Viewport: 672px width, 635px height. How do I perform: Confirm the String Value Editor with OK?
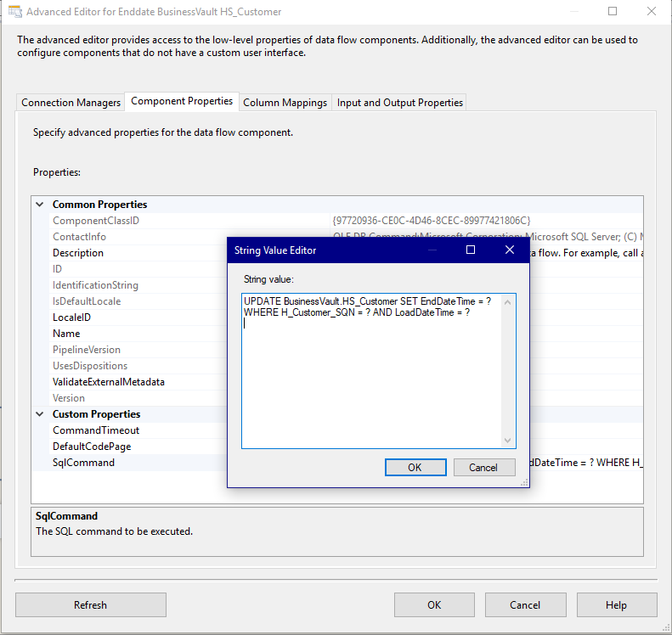415,467
